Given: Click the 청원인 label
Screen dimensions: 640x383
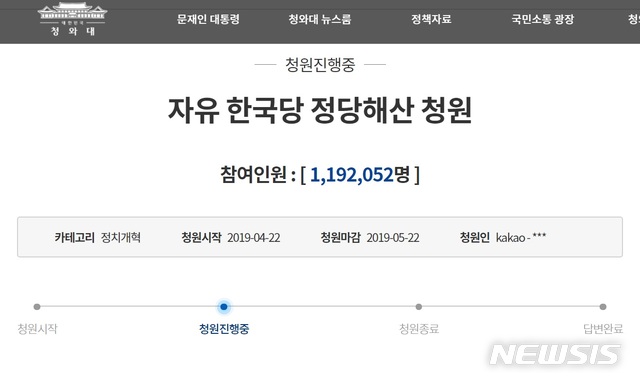Looking at the screenshot, I should pos(475,238).
